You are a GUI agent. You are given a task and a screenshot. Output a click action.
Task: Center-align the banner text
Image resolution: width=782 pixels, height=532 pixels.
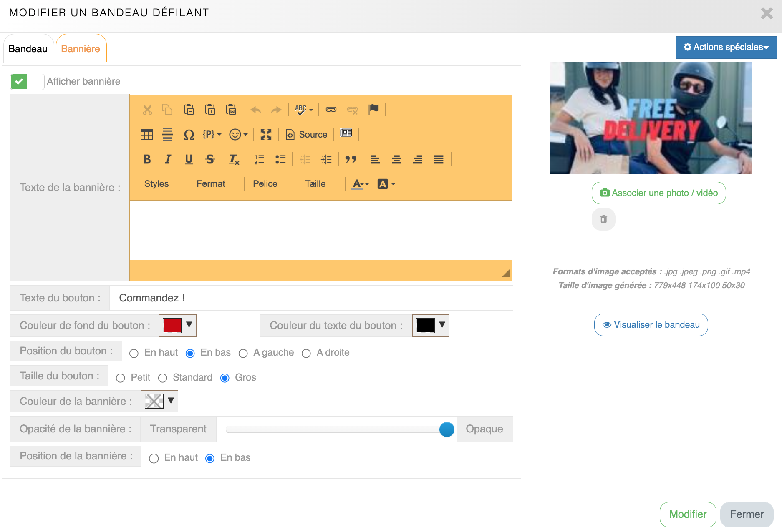[396, 159]
